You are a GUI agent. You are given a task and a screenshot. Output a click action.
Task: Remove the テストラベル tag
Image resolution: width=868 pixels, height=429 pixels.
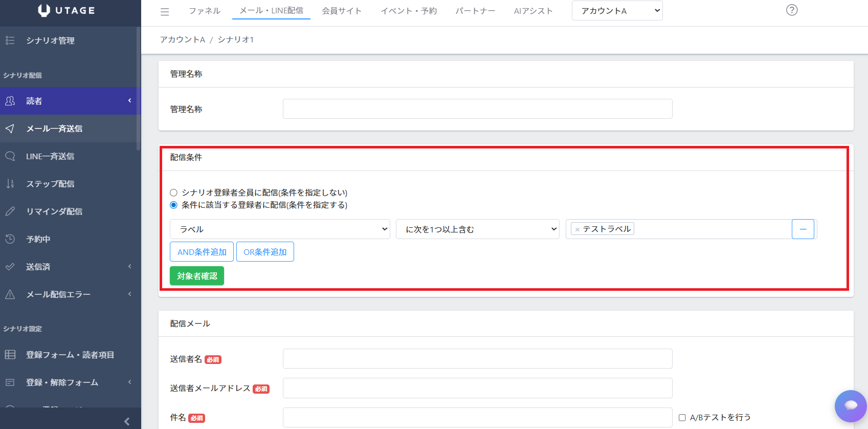(x=577, y=229)
